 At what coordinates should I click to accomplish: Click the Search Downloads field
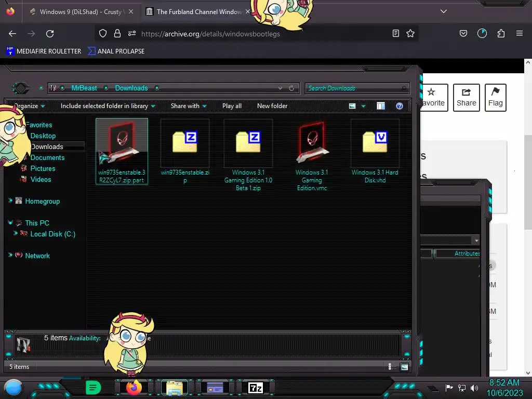pos(357,88)
